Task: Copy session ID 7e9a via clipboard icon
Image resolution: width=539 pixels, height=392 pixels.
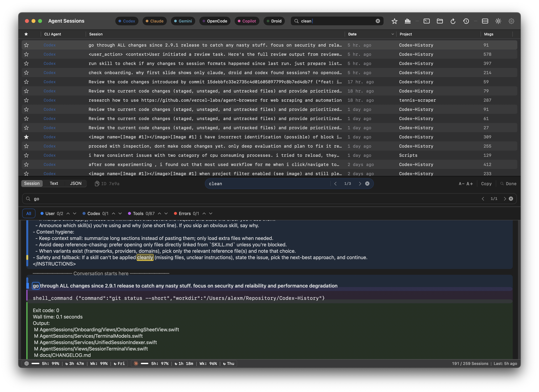Action: (97, 183)
